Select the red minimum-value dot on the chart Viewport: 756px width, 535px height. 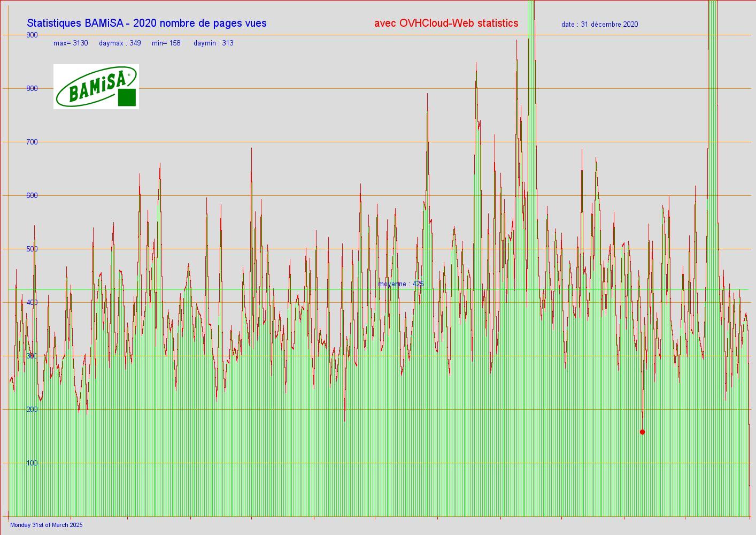642,432
